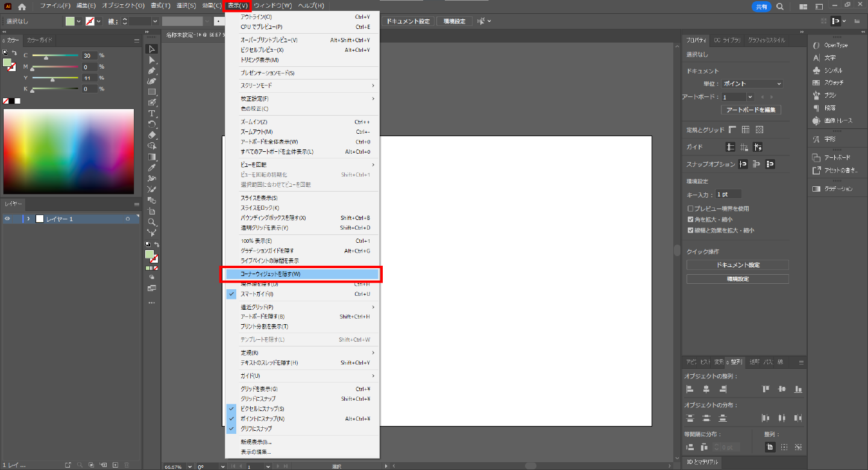
Task: Uncheck 角を拡大・縮小 checkbox
Action: [691, 219]
